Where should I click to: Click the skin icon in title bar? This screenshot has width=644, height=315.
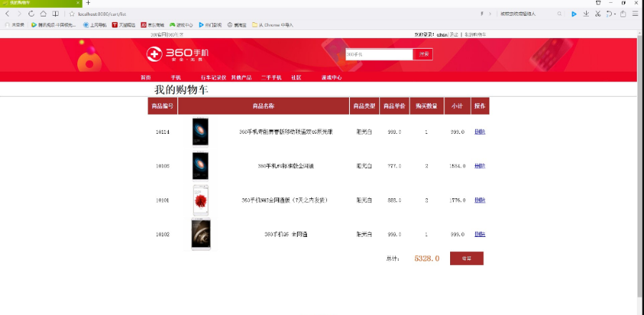click(x=598, y=2)
